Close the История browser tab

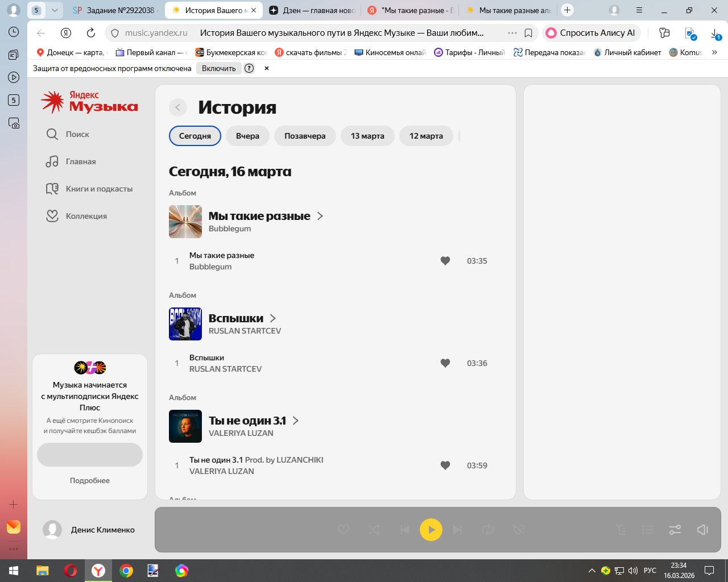254,10
